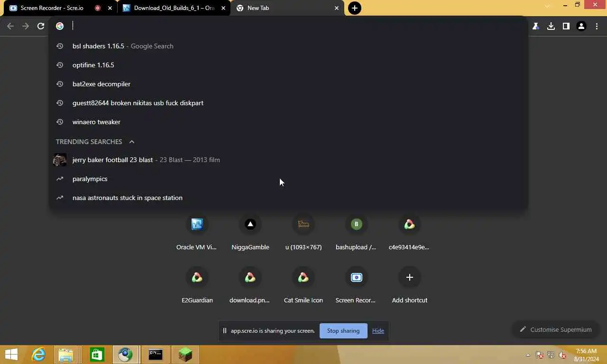Choose suggestion bsl shaders 1.16.5
The image size is (607, 364).
[288, 46]
